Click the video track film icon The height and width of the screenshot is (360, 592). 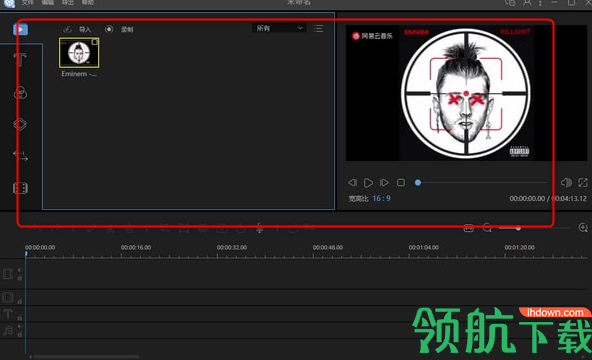8,274
